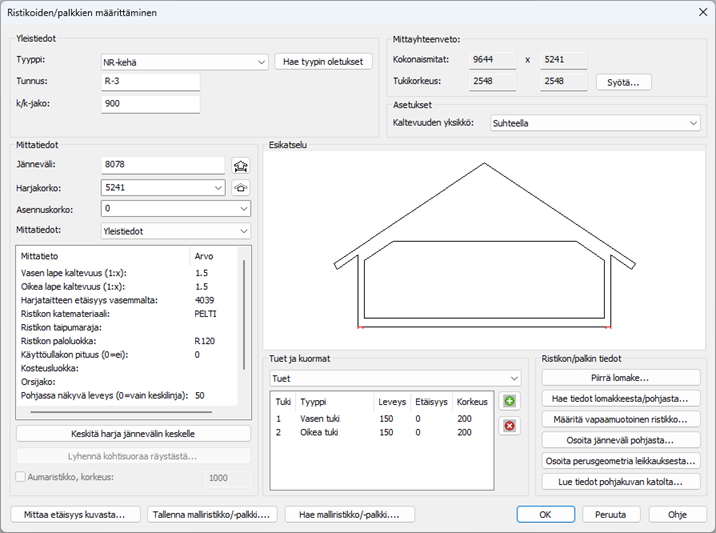The width and height of the screenshot is (716, 533).
Task: Click the house icon beside Jänneväli field
Action: [240, 165]
